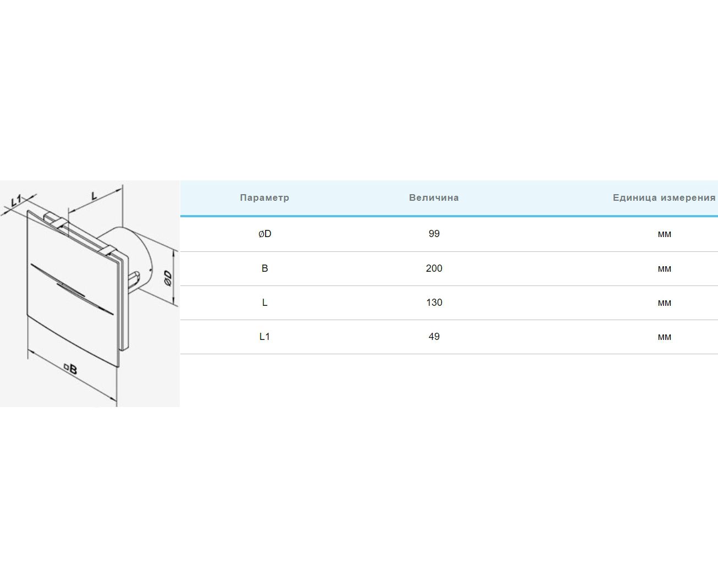Click the Параметр column header
718x588 pixels.
tap(264, 197)
